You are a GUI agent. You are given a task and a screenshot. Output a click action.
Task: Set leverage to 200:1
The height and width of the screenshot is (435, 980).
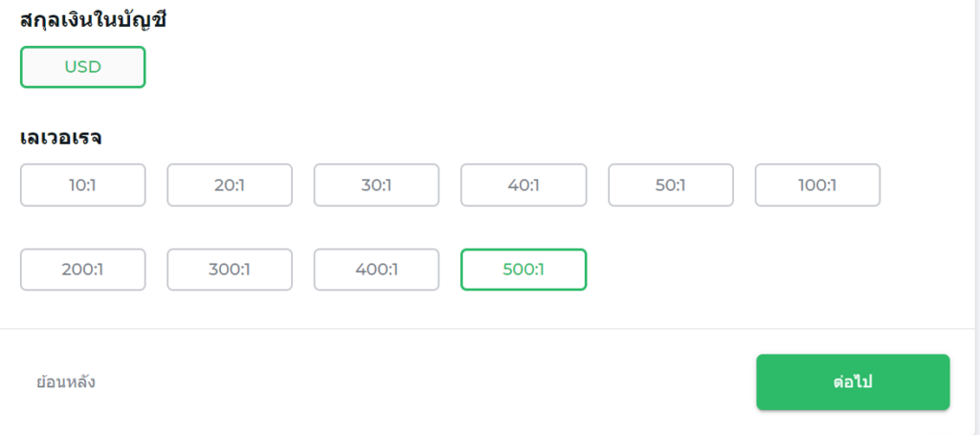point(82,270)
